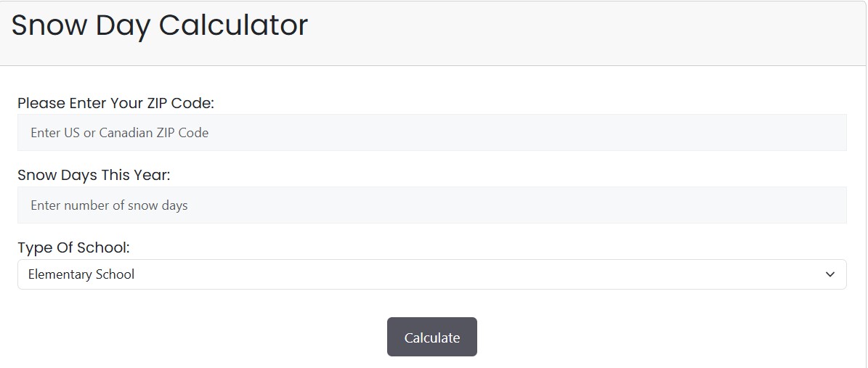This screenshot has height=368, width=868.
Task: Submit the form with Calculate
Action: pos(431,337)
